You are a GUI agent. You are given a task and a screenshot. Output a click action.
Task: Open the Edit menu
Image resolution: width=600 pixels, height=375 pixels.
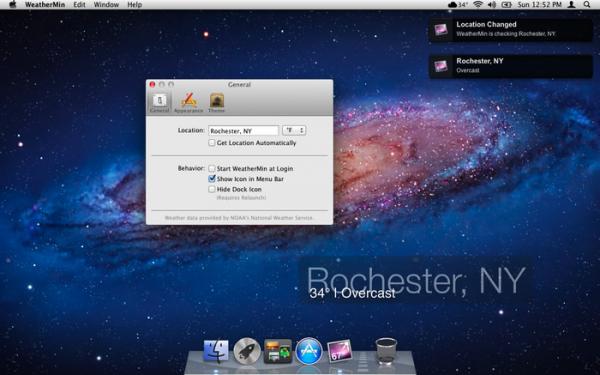click(x=79, y=5)
